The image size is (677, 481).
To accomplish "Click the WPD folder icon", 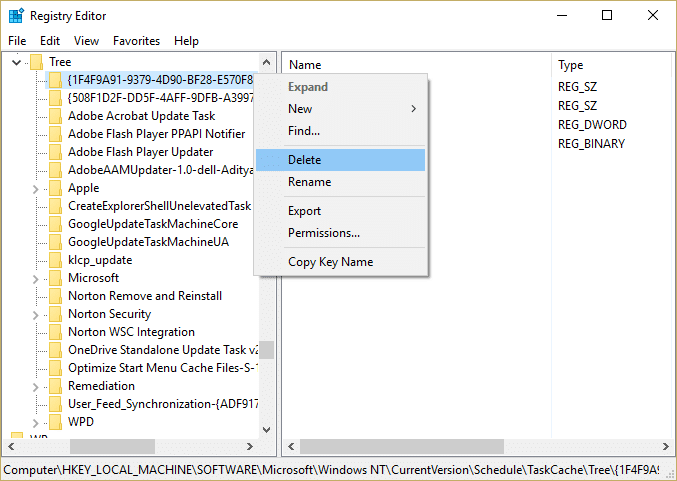I will pos(55,422).
